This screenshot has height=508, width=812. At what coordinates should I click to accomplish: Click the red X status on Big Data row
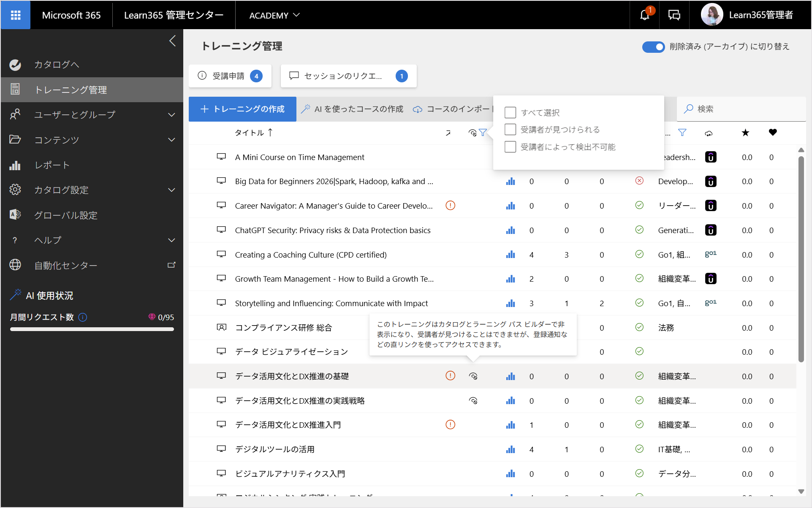[x=639, y=181]
